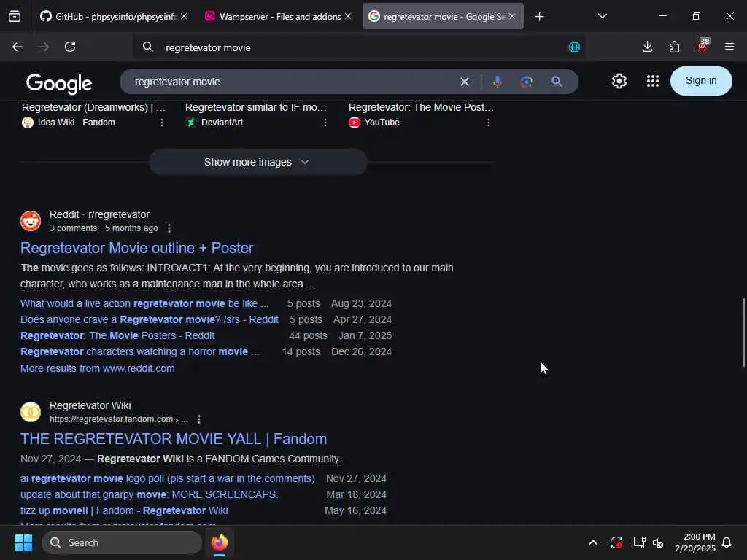
Task: Expand Show more images
Action: coord(258,162)
